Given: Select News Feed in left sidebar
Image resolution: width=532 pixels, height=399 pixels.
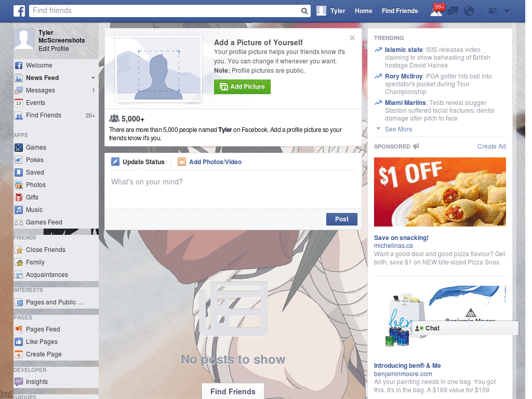Looking at the screenshot, I should tap(43, 78).
